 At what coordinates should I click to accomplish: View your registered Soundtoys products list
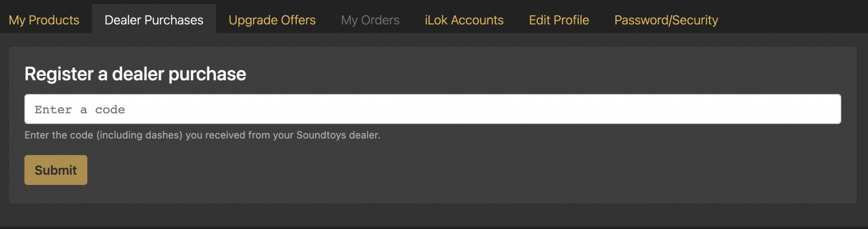pyautogui.click(x=44, y=20)
